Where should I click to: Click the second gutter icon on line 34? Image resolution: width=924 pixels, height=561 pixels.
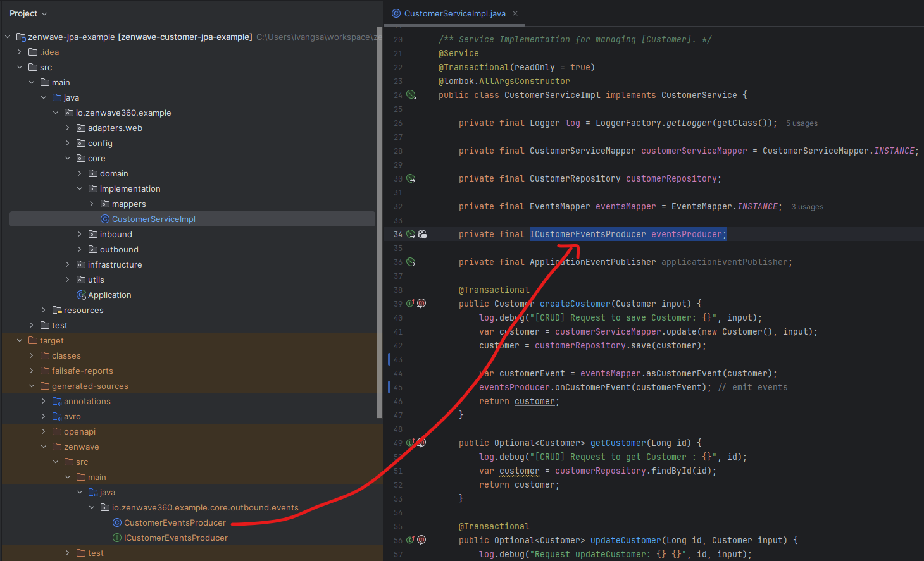[422, 234]
